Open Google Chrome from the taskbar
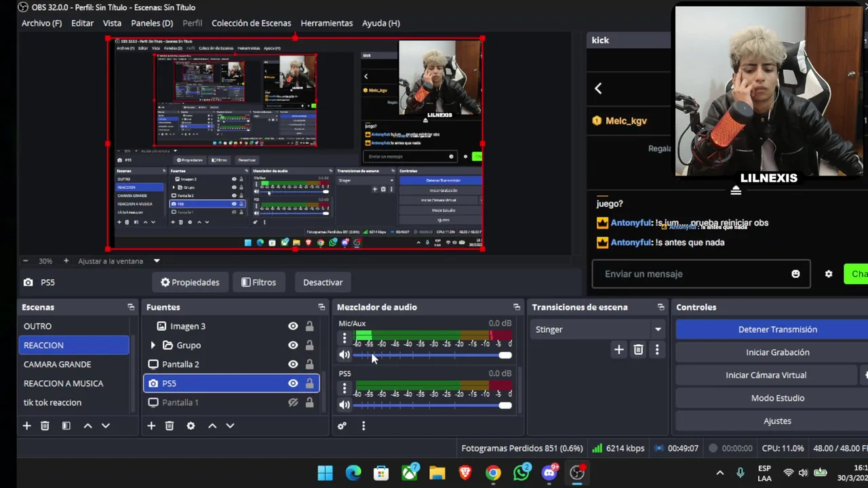 (493, 472)
